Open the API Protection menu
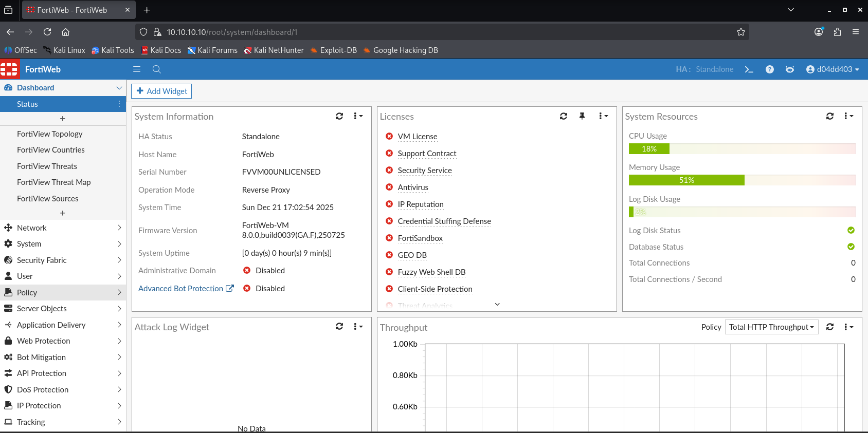868x433 pixels. click(63, 373)
